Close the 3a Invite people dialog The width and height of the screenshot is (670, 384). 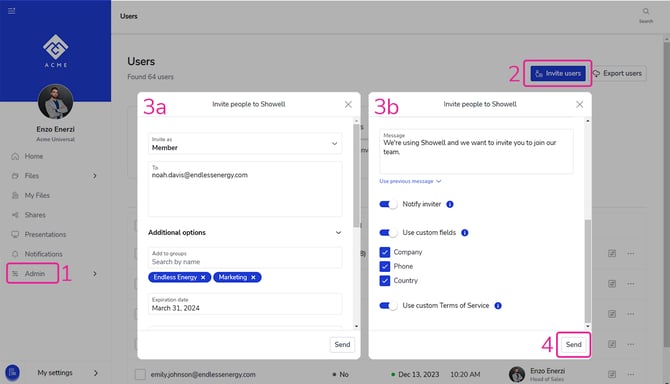coord(348,104)
